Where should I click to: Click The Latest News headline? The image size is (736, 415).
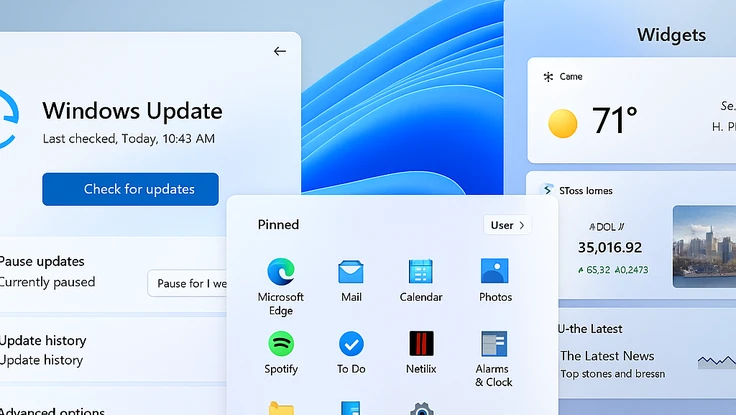[607, 356]
